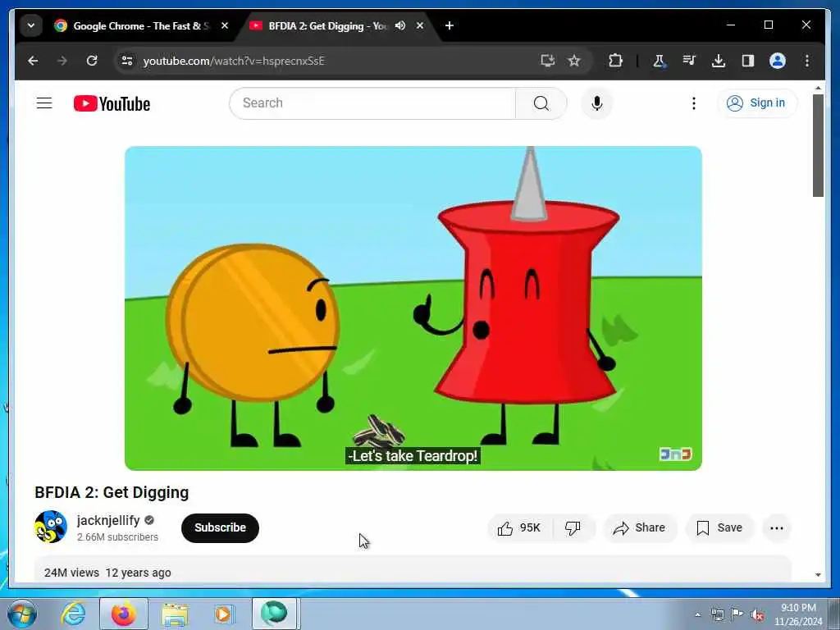The image size is (840, 630).
Task: Close the BFDIA 2: Get Digging tab
Action: tap(420, 25)
